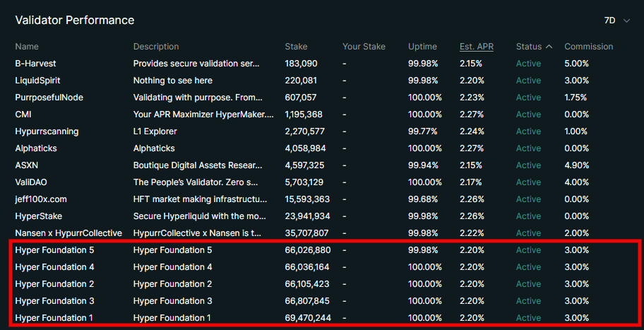Open the LiquidSpirit validator entry
This screenshot has height=330, width=644.
tap(37, 81)
